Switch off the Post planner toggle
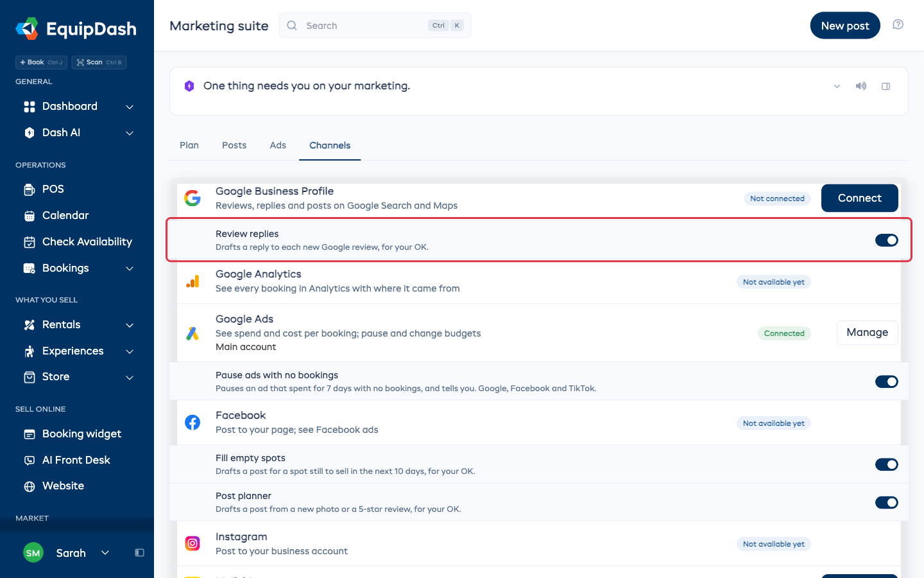This screenshot has width=924, height=578. 887,502
